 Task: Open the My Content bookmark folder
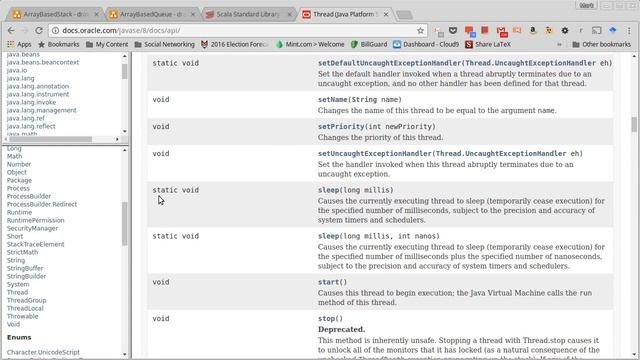pyautogui.click(x=107, y=44)
